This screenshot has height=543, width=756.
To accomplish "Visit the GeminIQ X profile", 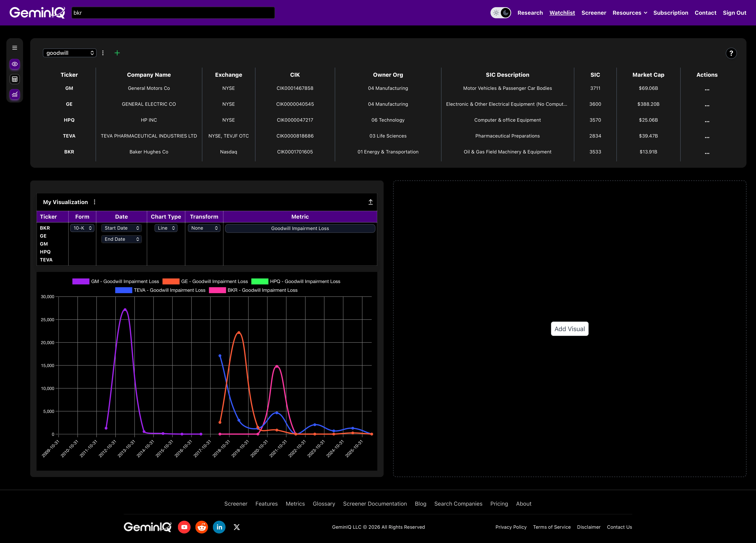I will [237, 527].
